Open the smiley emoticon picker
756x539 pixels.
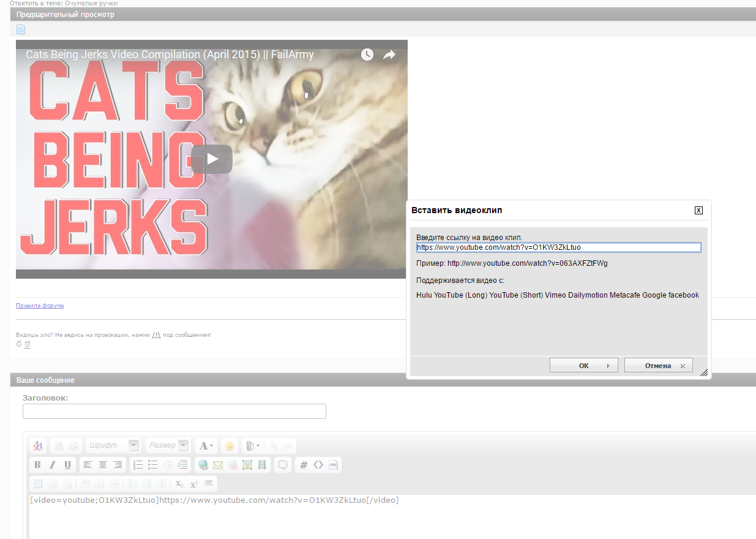point(230,446)
